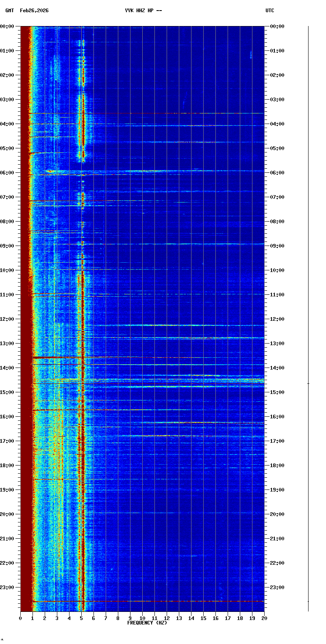The height and width of the screenshot is (644, 326).
Task: Click the FREQUENCY (HZ) axis title
Action: tap(147, 623)
